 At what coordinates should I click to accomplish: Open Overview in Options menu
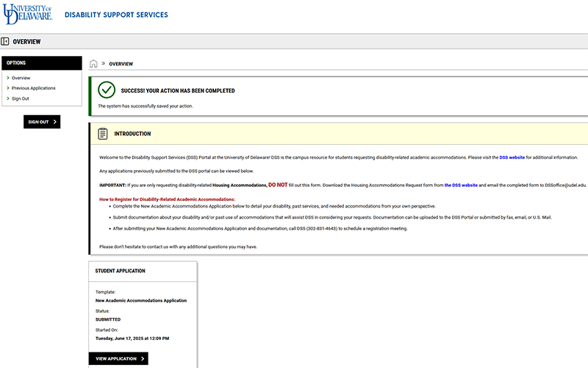[21, 78]
